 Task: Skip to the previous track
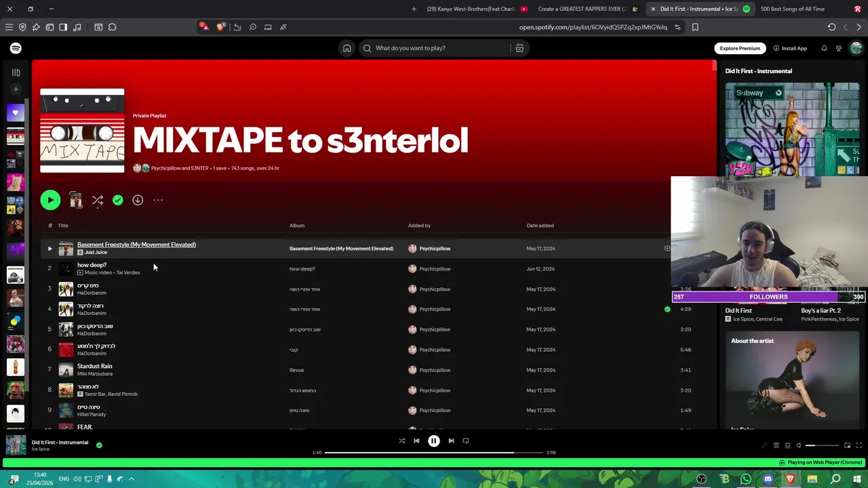coord(416,441)
